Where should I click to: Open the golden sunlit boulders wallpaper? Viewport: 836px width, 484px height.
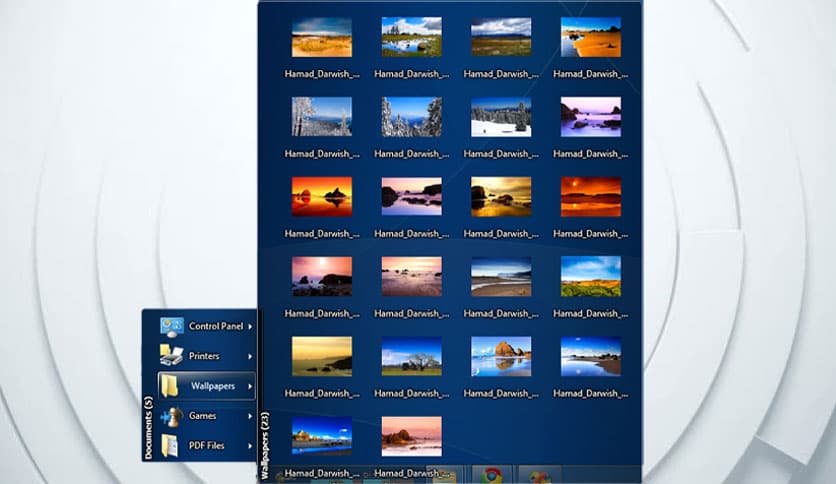tap(501, 197)
